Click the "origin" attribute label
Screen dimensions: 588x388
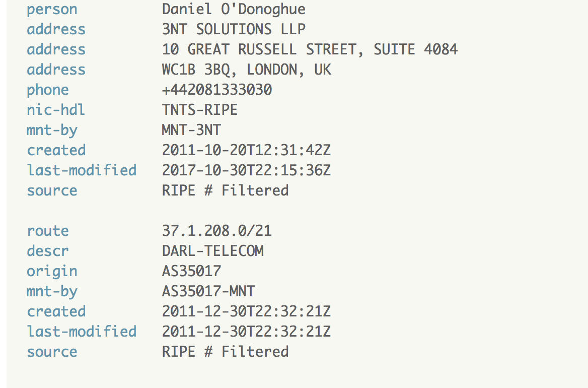52,271
